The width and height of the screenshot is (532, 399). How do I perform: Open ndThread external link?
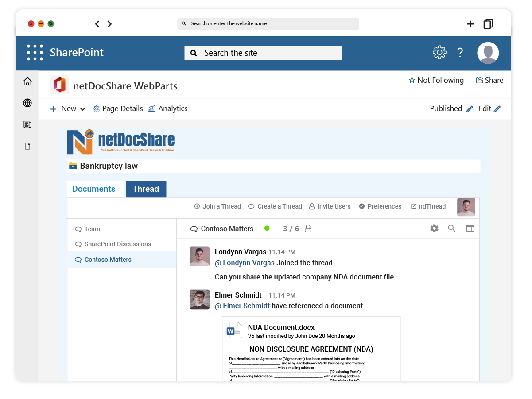pos(428,206)
